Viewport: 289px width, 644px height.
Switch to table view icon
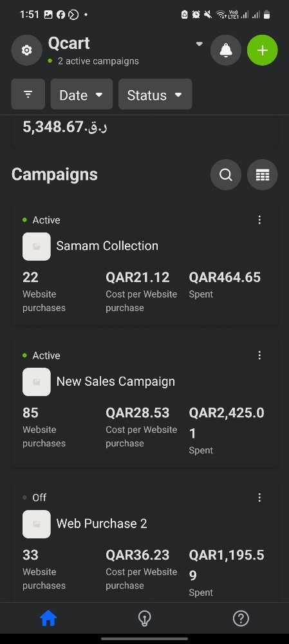click(263, 175)
